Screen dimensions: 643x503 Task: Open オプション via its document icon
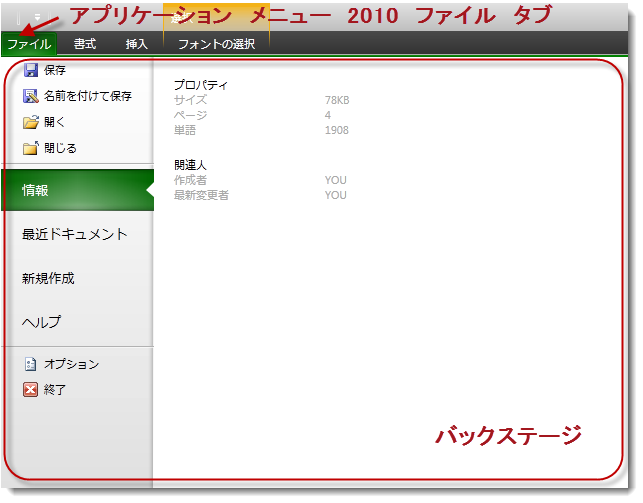point(31,364)
